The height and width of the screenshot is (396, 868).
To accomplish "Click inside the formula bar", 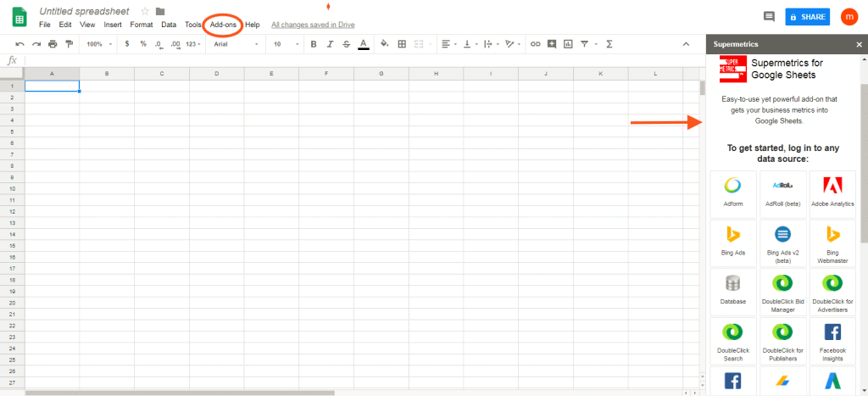I will 363,60.
